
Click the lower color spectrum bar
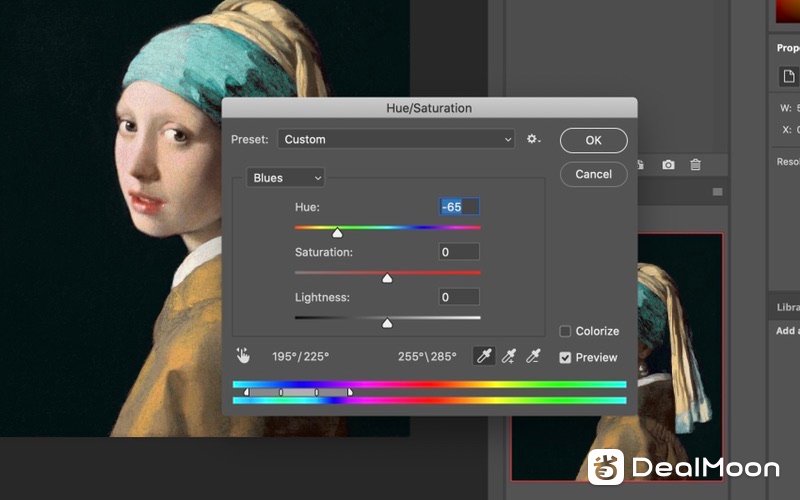click(430, 401)
